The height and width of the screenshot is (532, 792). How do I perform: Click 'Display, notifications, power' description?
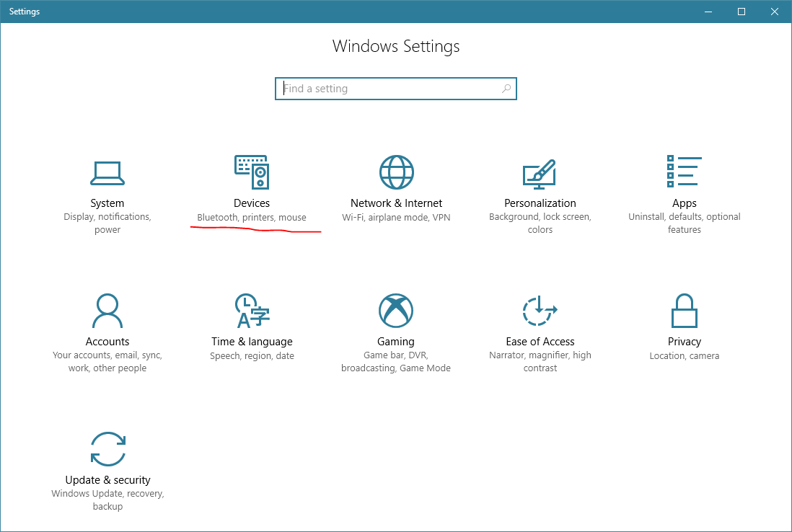point(107,223)
